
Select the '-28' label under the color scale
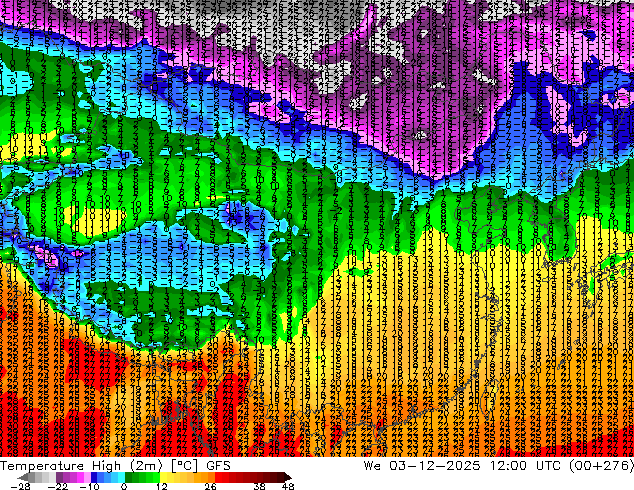(x=20, y=486)
